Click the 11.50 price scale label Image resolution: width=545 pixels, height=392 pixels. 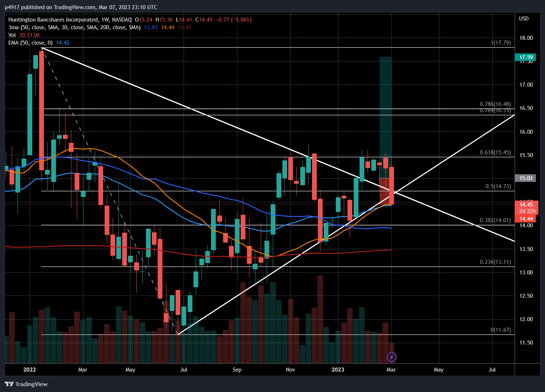tap(526, 343)
